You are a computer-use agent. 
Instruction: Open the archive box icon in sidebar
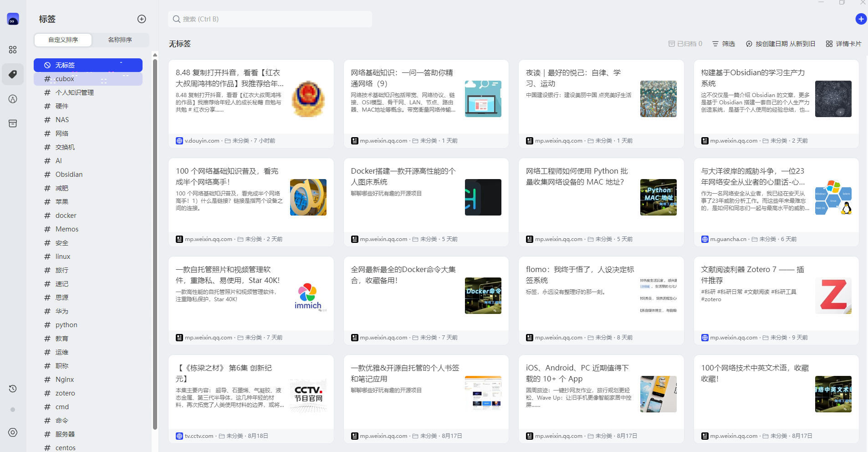tap(13, 123)
